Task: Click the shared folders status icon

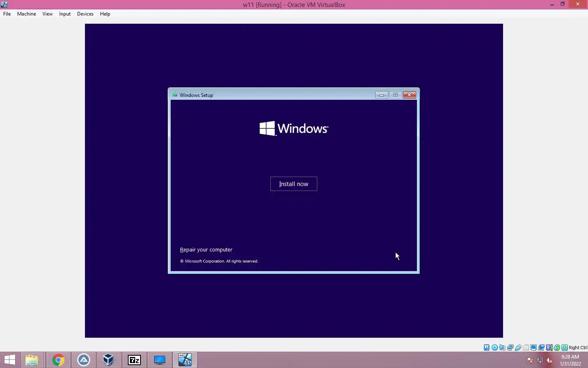Action: [x=526, y=348]
